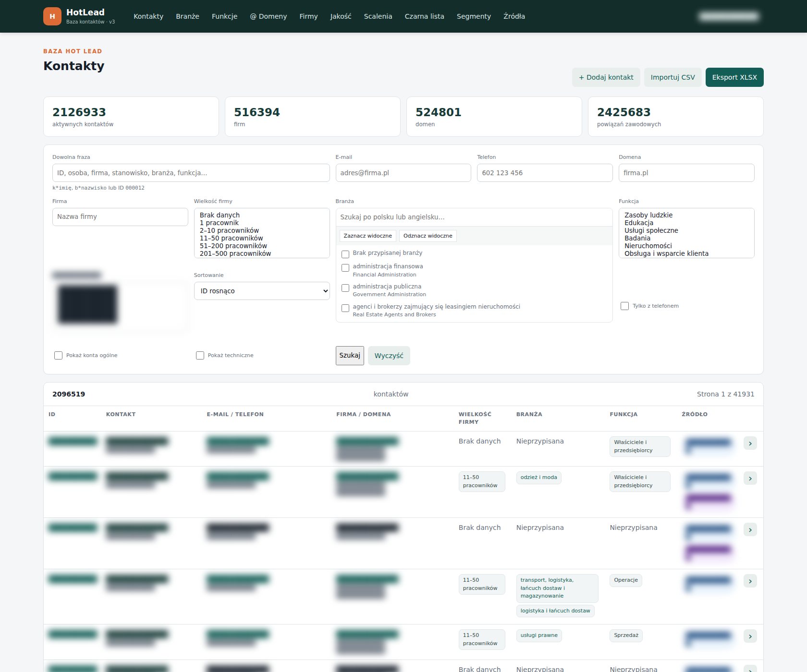Click Eksport XLSX button
Image resolution: width=807 pixels, height=672 pixels.
coord(734,77)
